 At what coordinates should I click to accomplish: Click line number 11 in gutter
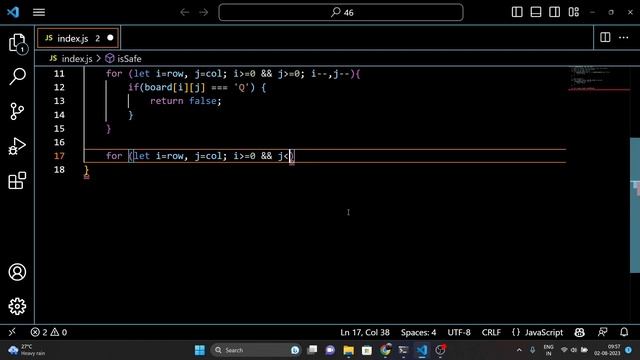(x=59, y=74)
